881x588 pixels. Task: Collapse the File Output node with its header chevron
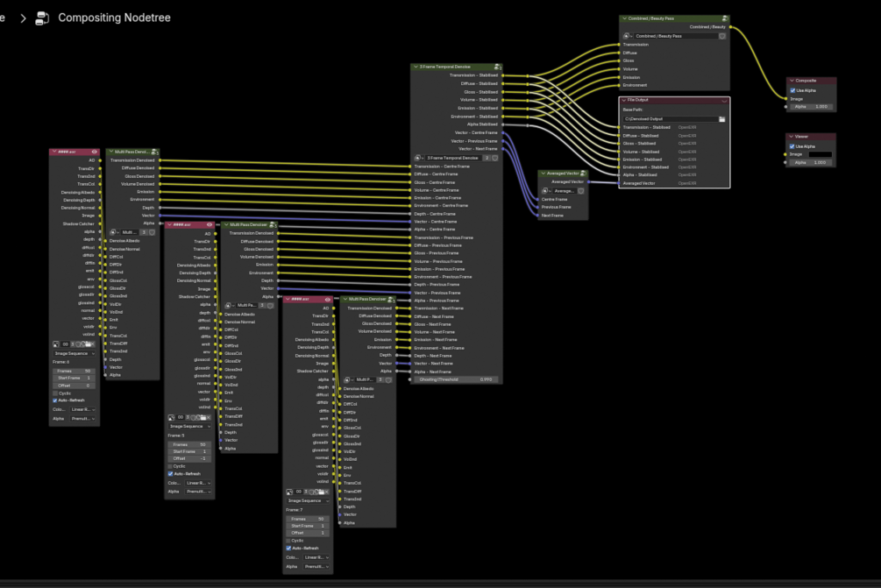tap(623, 101)
